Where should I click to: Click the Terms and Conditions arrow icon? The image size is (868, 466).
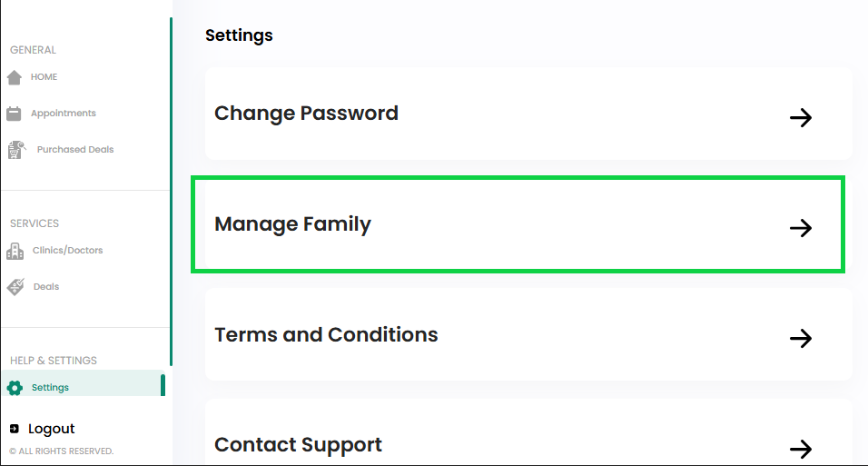[801, 338]
